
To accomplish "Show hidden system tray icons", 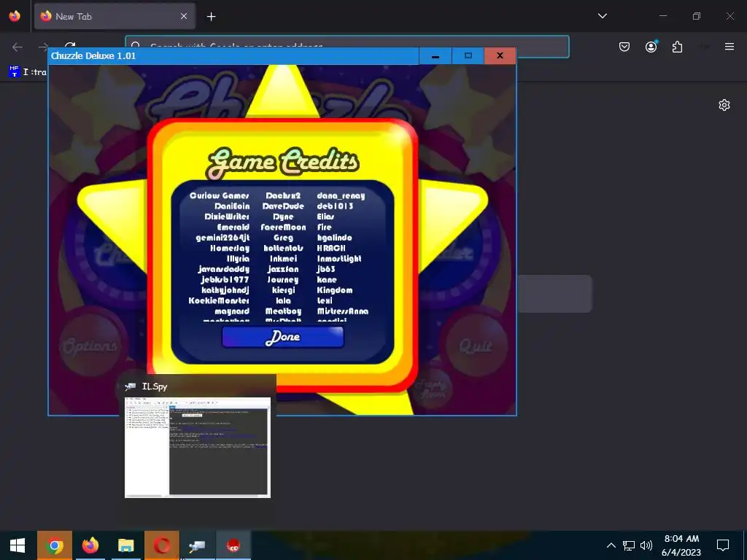I will click(611, 545).
